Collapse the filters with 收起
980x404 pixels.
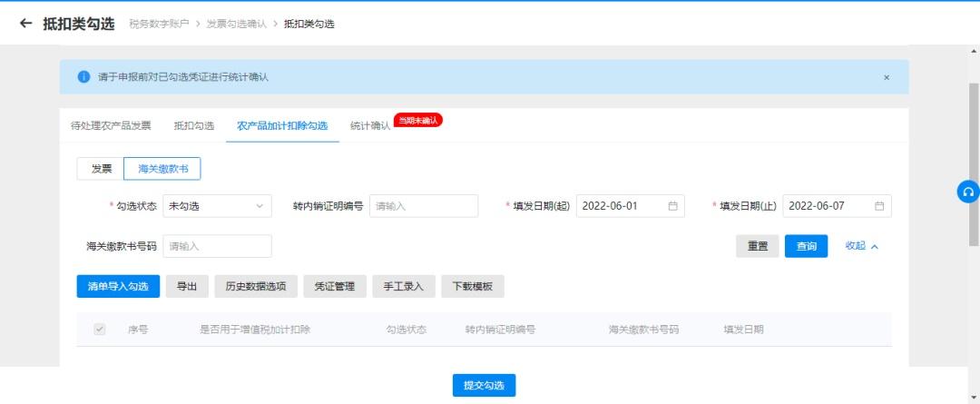click(x=861, y=246)
